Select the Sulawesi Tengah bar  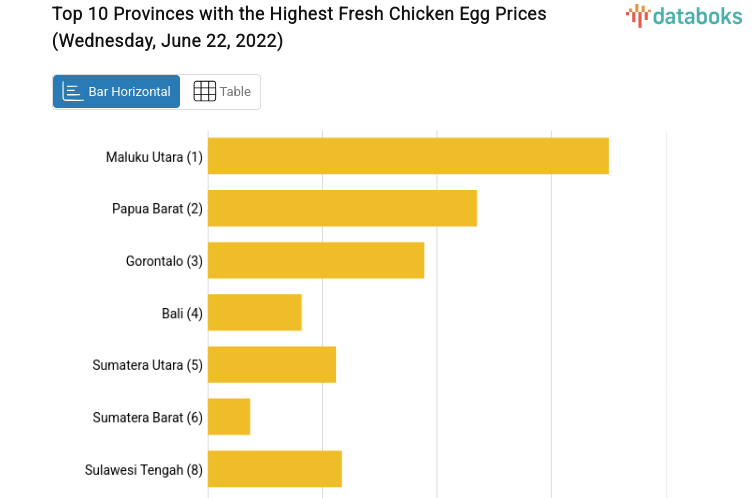[x=275, y=468]
